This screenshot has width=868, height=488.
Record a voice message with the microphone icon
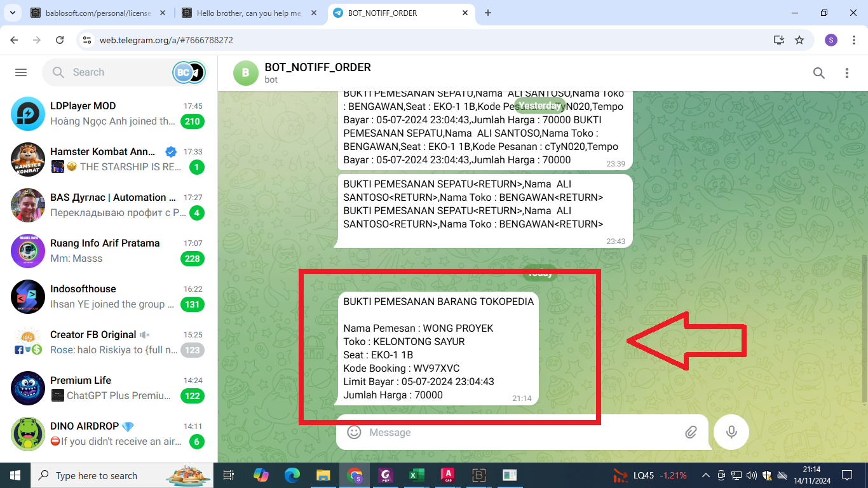(731, 432)
